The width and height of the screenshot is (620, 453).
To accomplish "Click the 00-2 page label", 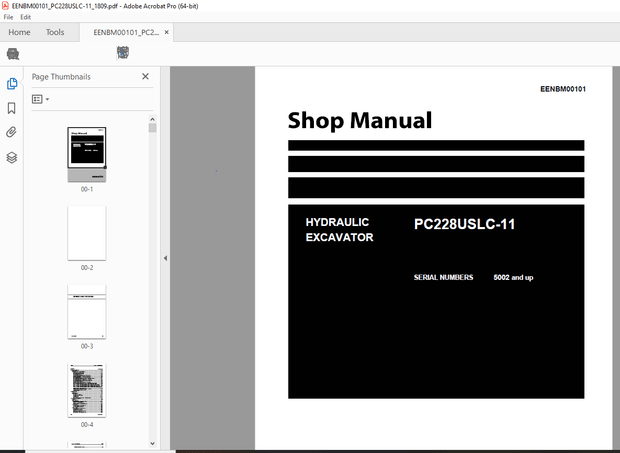I will point(87,268).
